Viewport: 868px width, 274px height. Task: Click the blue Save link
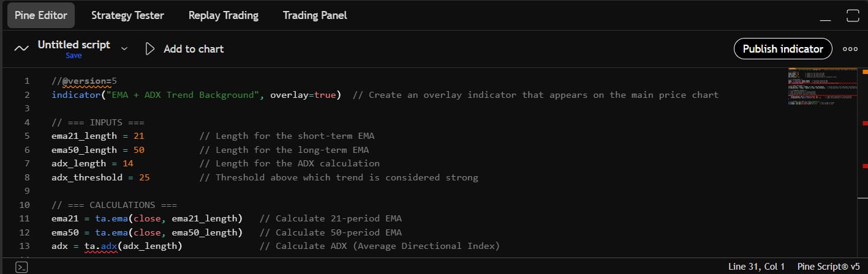74,56
